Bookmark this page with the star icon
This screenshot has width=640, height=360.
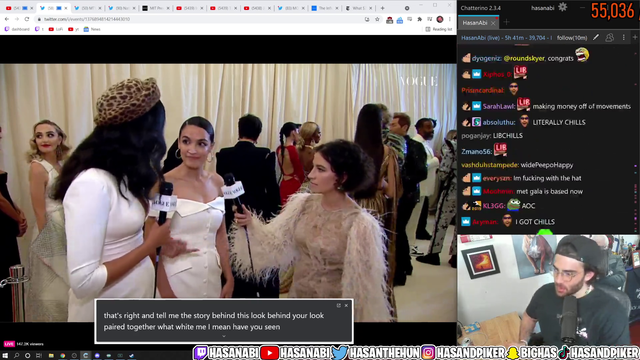(377, 19)
